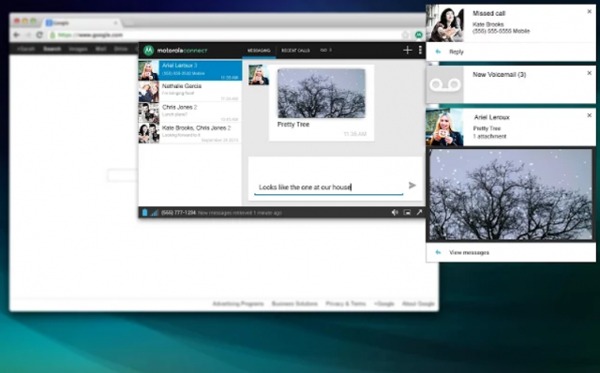Mute sounds using the speaker icon
Viewport: 600px width, 373px height.
point(395,212)
